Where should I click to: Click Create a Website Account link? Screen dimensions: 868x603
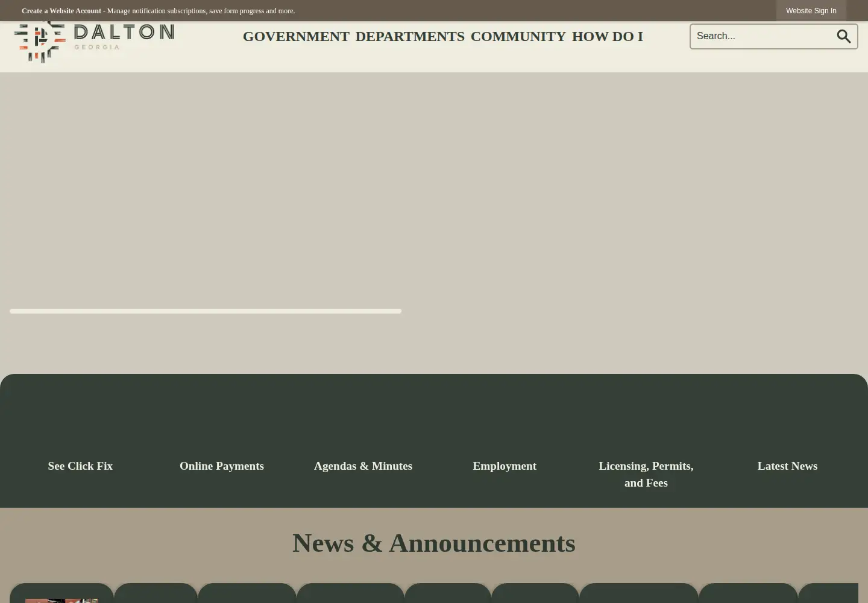pyautogui.click(x=61, y=11)
